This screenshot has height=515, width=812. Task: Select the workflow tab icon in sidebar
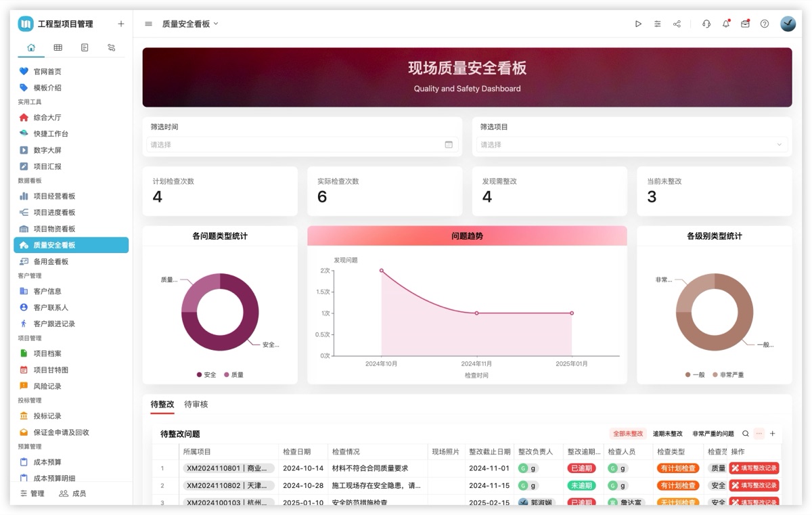pos(112,47)
